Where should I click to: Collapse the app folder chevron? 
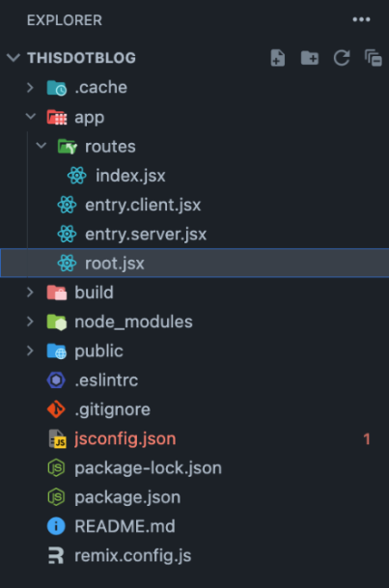tap(30, 117)
